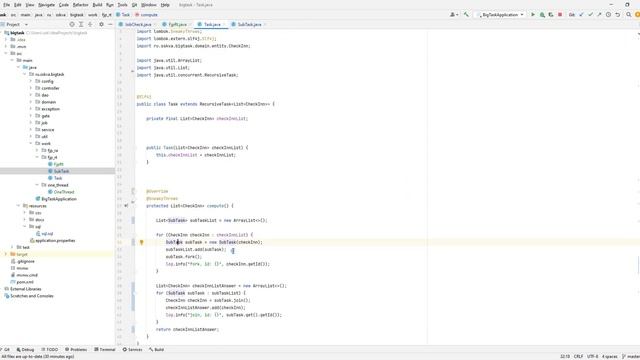The width and height of the screenshot is (640, 360).
Task: Push commits with the arrow icon
Action: [x=599, y=15]
